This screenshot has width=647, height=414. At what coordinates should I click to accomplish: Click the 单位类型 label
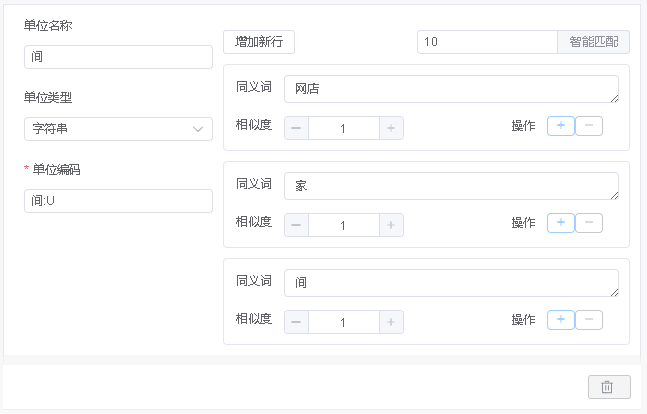[x=48, y=97]
